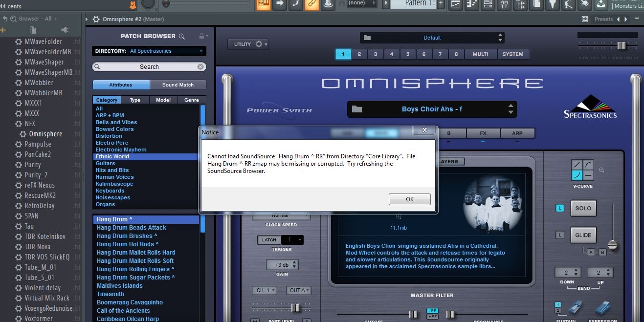644x322 pixels.
Task: Click OK in the Notice dialog
Action: pos(410,199)
